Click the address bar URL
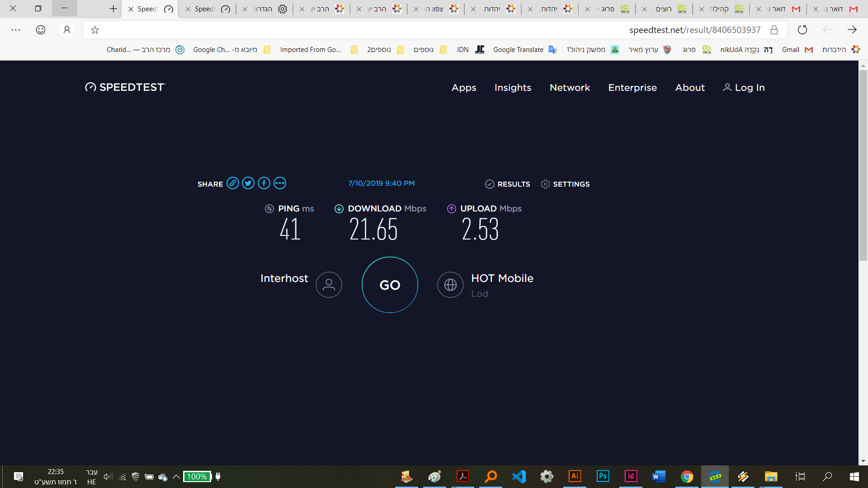This screenshot has width=868, height=488. pos(694,30)
